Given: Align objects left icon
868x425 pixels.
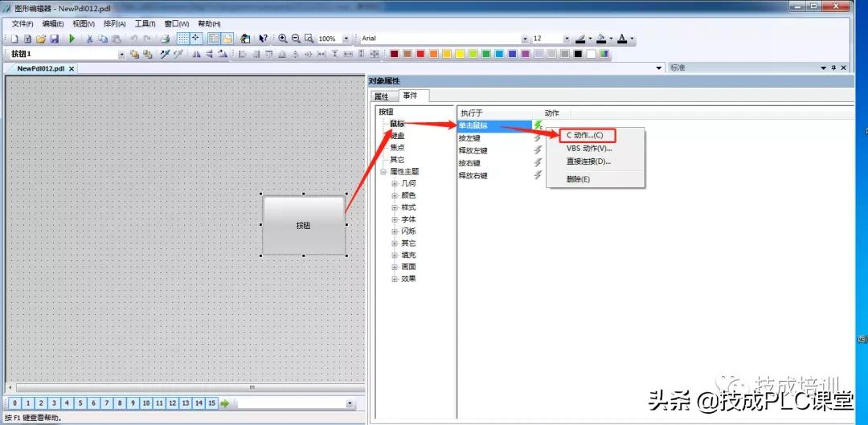Looking at the screenshot, I should click(x=243, y=54).
